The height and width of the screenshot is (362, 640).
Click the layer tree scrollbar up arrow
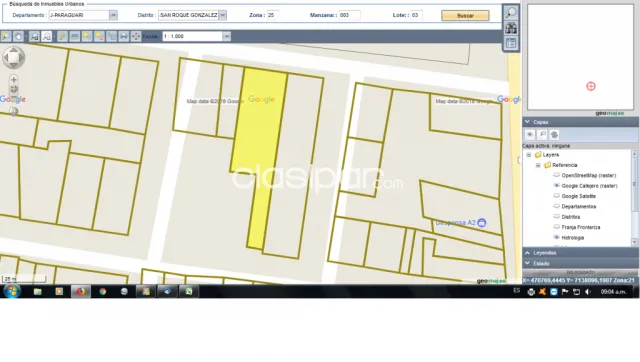click(x=635, y=154)
